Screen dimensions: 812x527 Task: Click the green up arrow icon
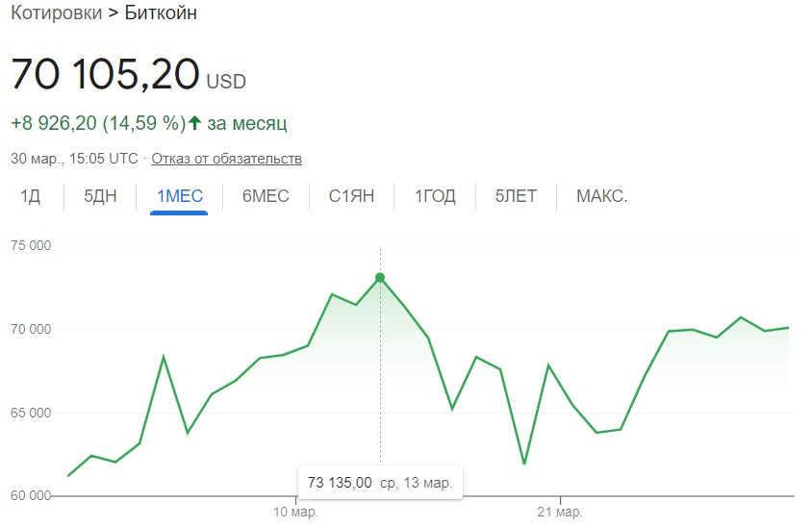point(194,123)
